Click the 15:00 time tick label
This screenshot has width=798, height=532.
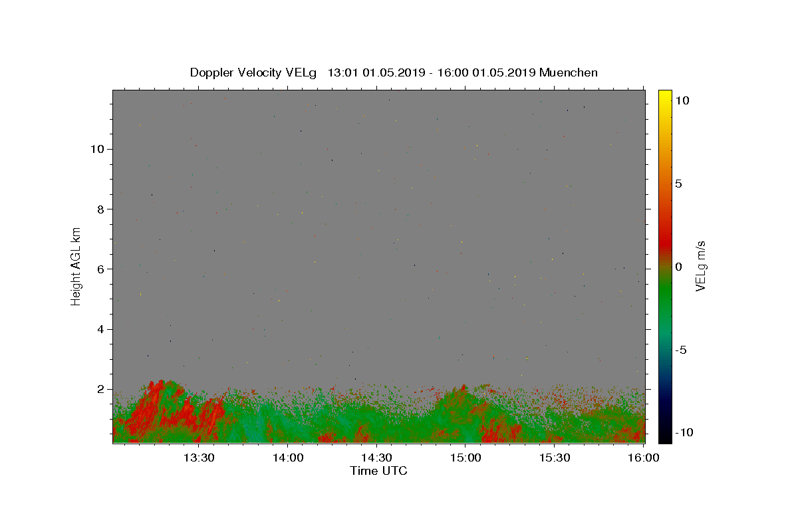point(465,458)
